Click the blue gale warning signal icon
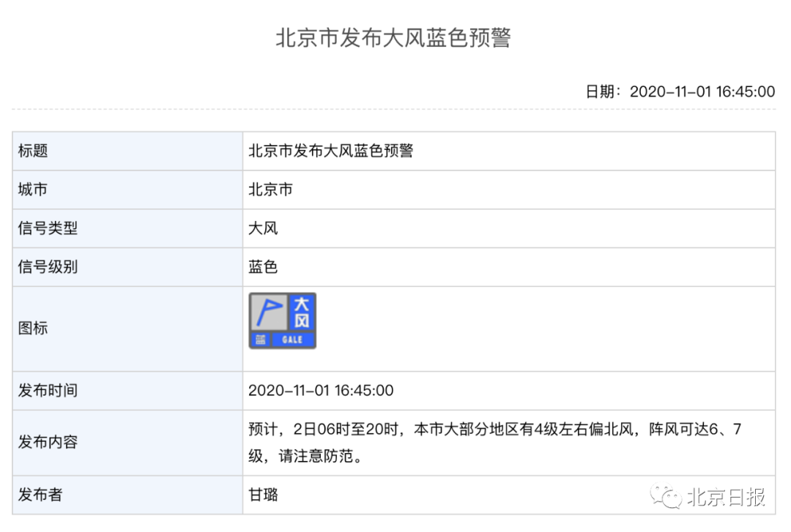The height and width of the screenshot is (532, 791). coord(282,321)
